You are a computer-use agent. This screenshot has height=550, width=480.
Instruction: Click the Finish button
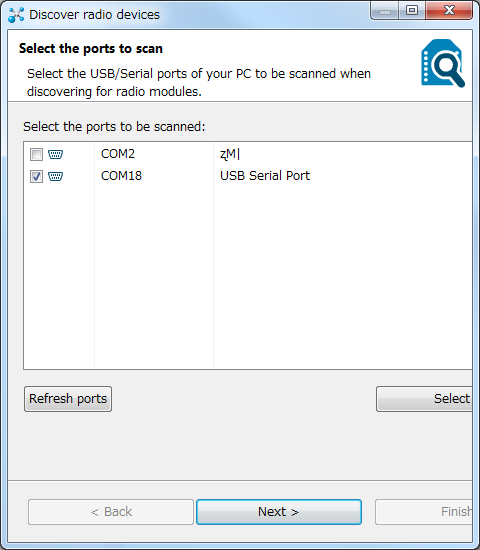424,512
